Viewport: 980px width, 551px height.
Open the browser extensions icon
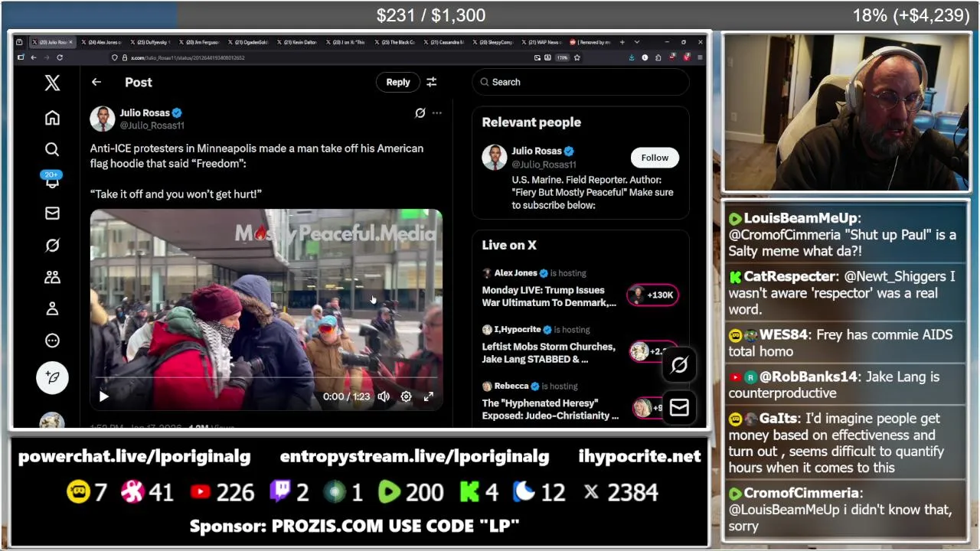pyautogui.click(x=658, y=57)
